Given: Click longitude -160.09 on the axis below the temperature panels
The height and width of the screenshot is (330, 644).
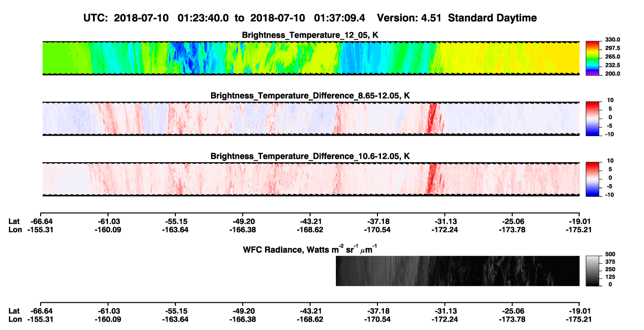Looking at the screenshot, I should click(108, 230).
